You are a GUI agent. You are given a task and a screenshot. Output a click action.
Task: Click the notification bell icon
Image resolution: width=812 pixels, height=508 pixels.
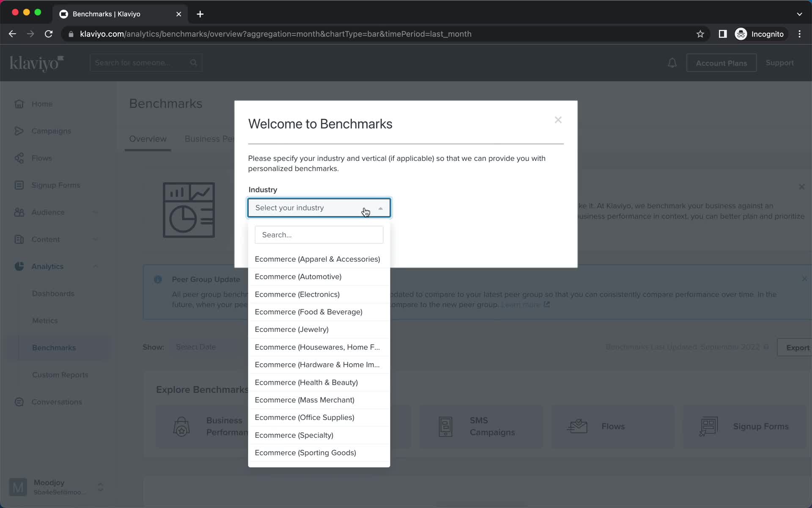(x=673, y=63)
